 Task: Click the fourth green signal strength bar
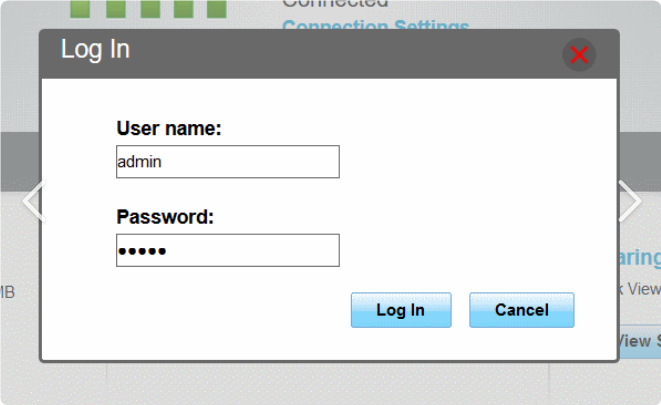(x=184, y=9)
